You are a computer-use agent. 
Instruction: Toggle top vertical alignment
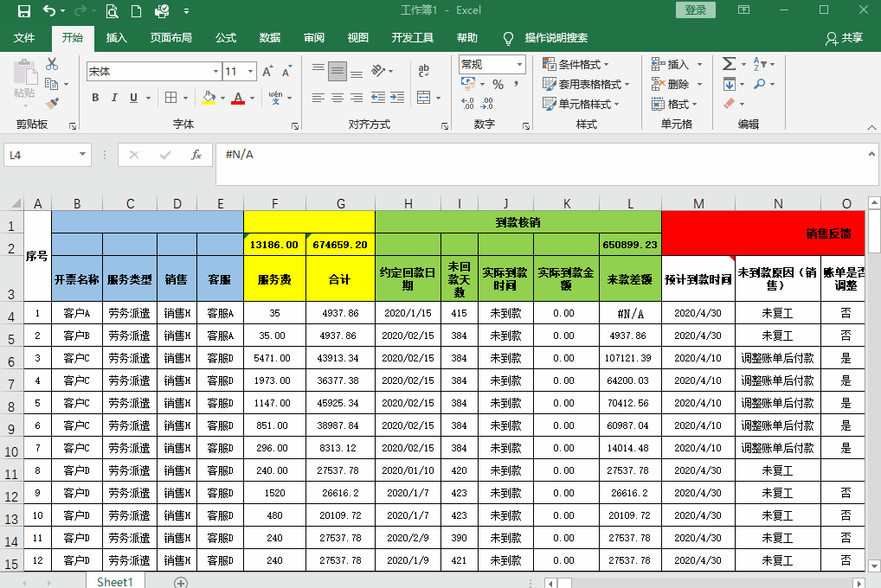[x=318, y=68]
